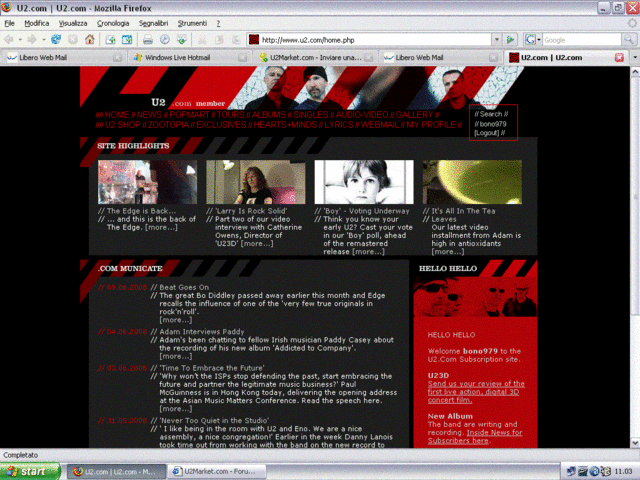Click the Windows Start button
Image resolution: width=640 pixels, height=480 pixels.
point(30,471)
